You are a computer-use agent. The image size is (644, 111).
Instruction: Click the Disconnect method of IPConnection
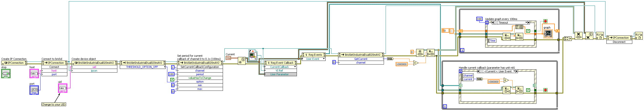(619, 42)
